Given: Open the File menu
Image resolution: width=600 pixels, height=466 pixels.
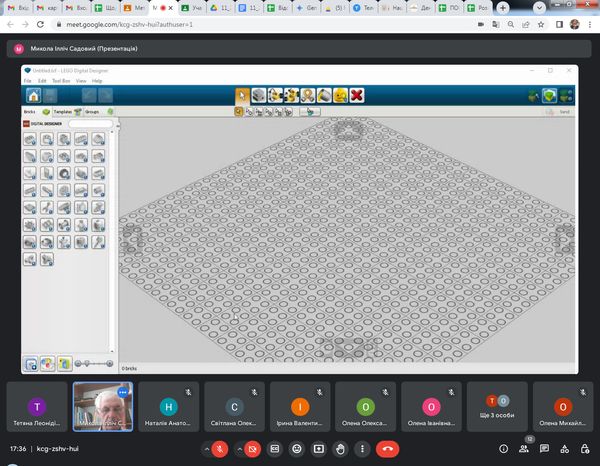Looking at the screenshot, I should click(x=27, y=81).
